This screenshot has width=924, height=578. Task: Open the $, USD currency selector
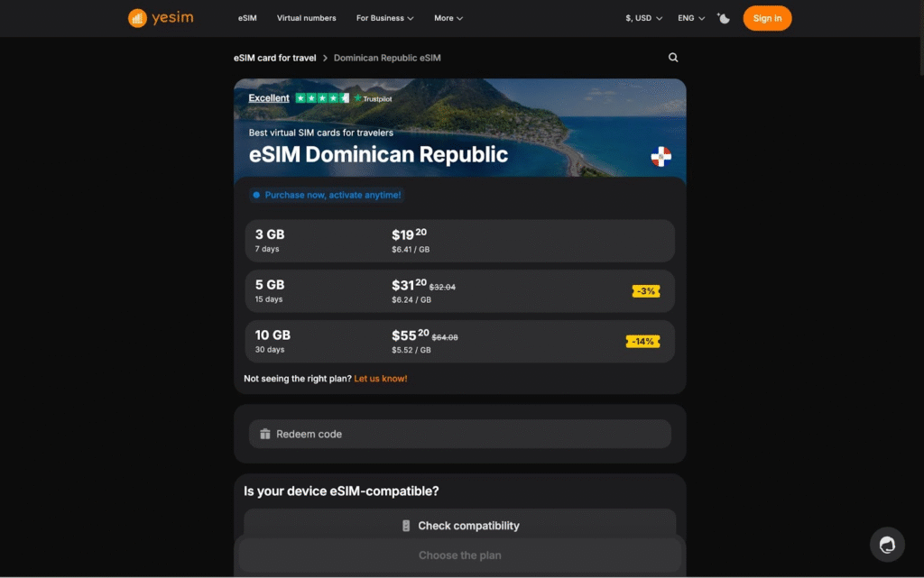(x=643, y=18)
